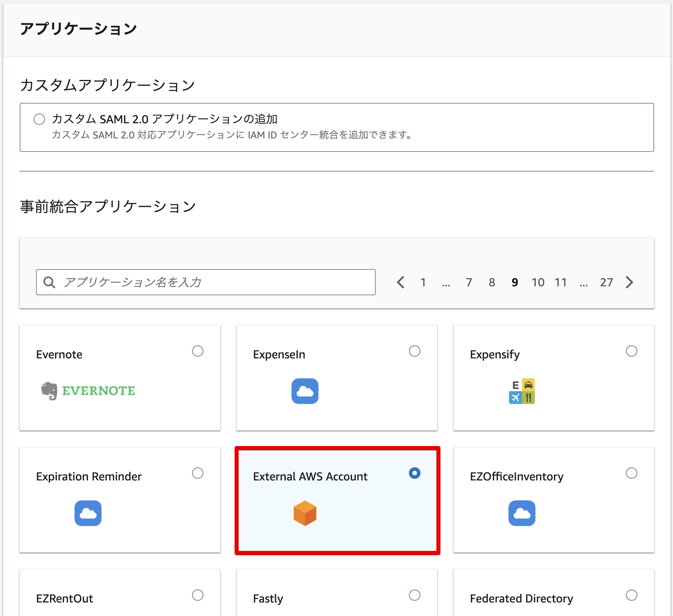673x616 pixels.
Task: Click the EZOfficeInventory card title
Action: click(517, 476)
